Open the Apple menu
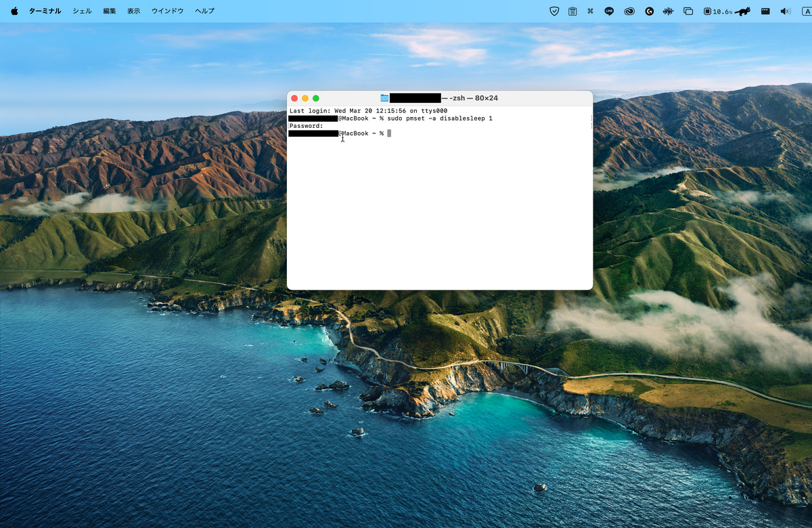 (x=14, y=11)
